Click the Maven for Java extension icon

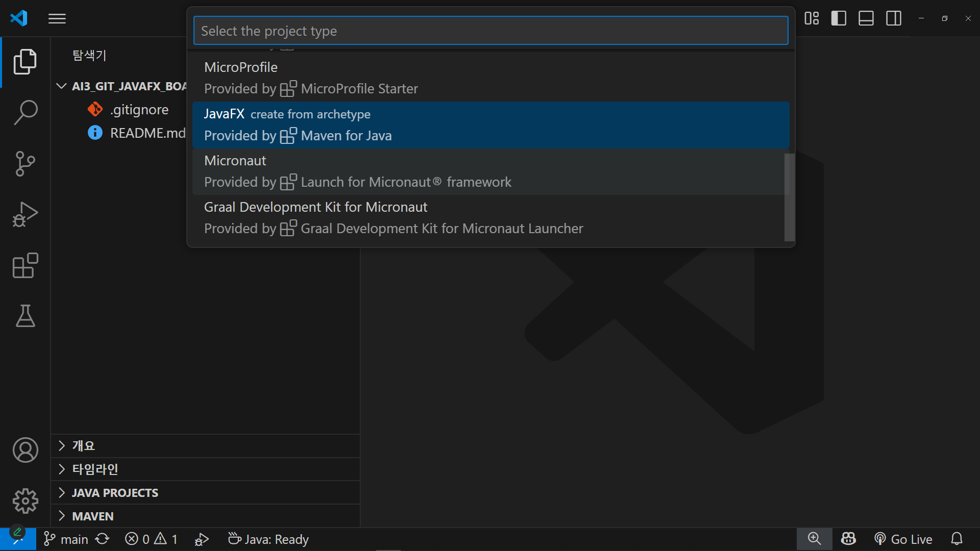click(288, 136)
